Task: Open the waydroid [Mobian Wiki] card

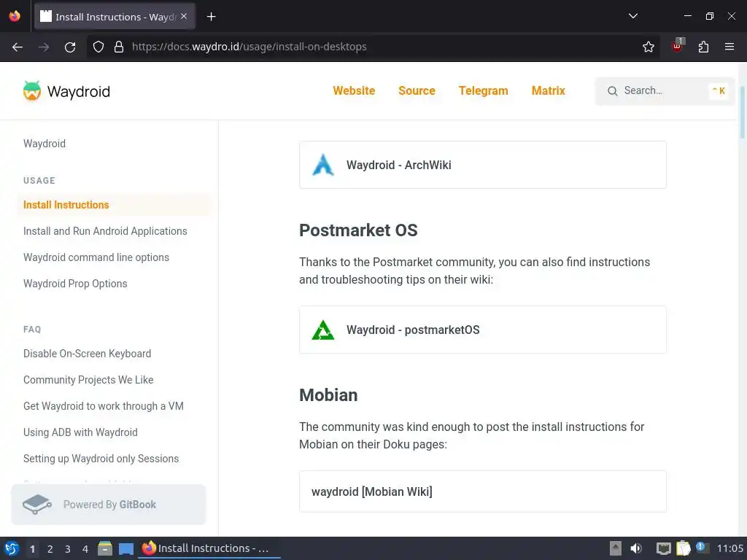Action: (483, 491)
